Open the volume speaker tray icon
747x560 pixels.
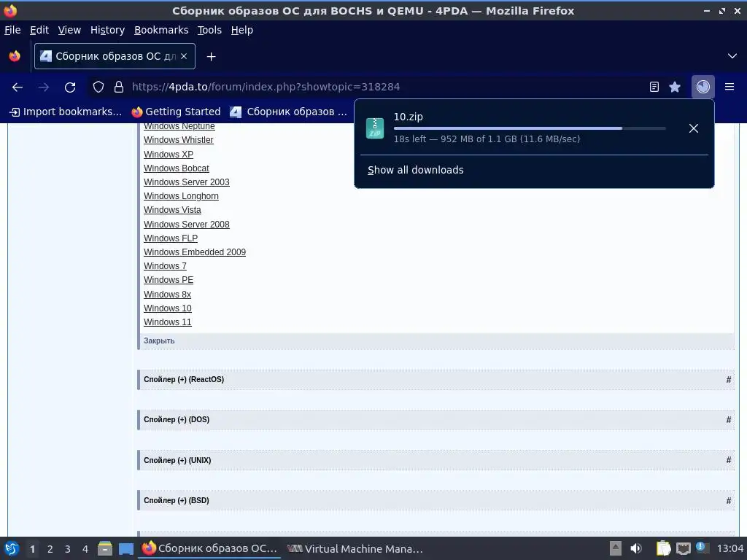coord(635,548)
